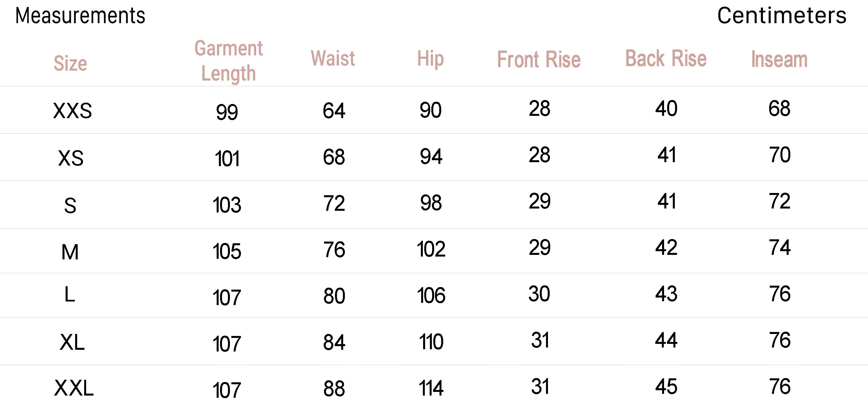Click the Measurements heading

[80, 16]
